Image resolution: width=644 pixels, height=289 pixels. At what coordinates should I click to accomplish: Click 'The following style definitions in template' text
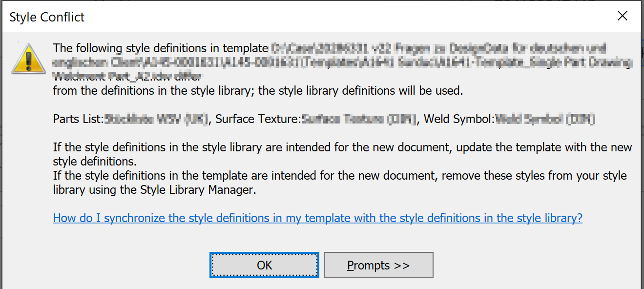(161, 48)
